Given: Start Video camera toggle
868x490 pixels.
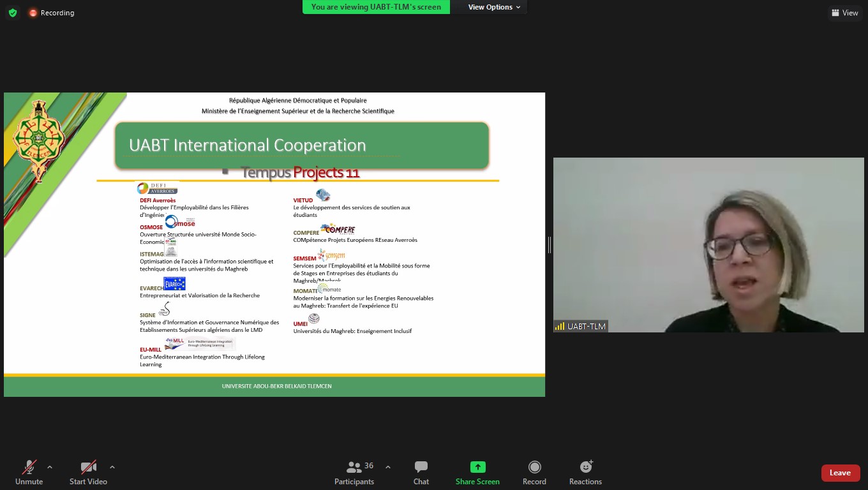Looking at the screenshot, I should click(x=88, y=473).
